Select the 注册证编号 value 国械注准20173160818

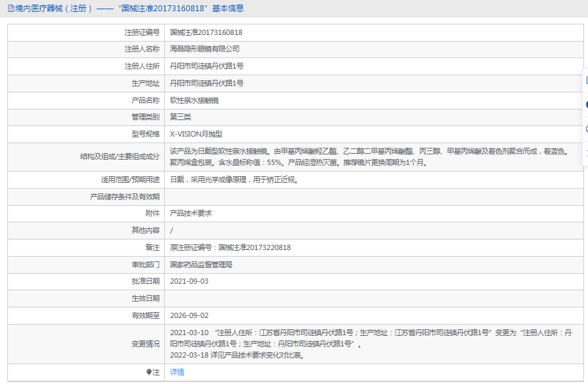pos(206,32)
